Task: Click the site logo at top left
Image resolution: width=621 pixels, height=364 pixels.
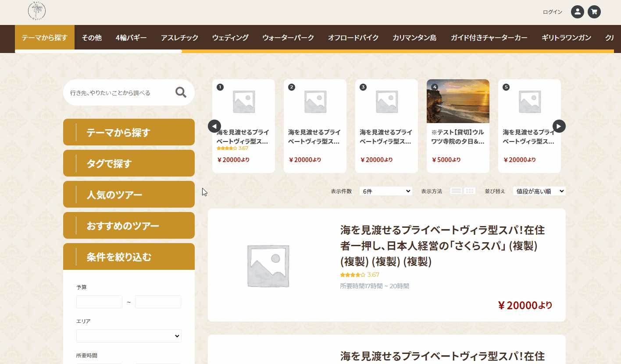Action: 37,11
